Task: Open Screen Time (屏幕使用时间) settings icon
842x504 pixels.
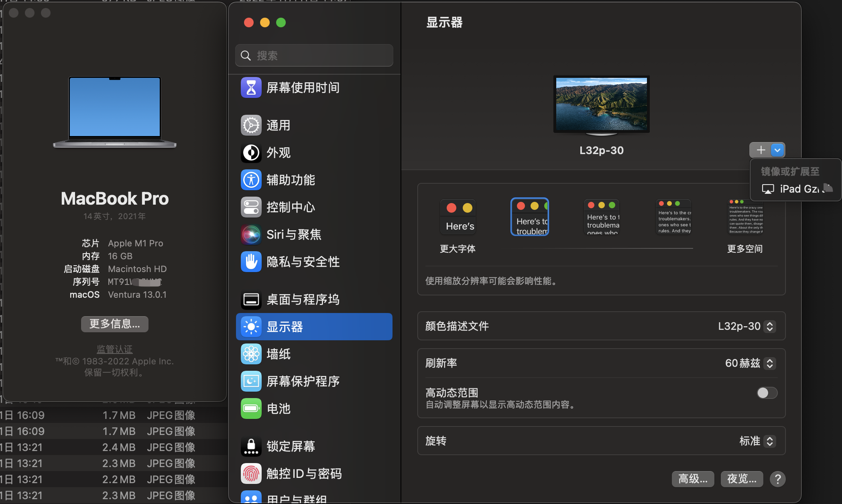Action: click(251, 87)
